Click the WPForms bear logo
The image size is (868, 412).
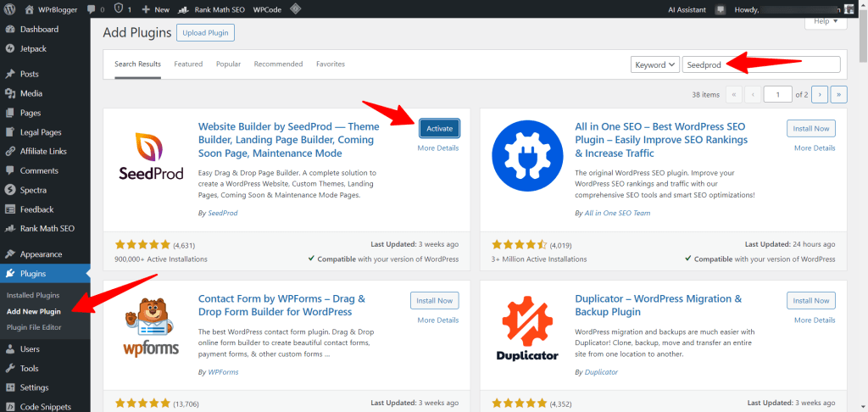(x=151, y=326)
